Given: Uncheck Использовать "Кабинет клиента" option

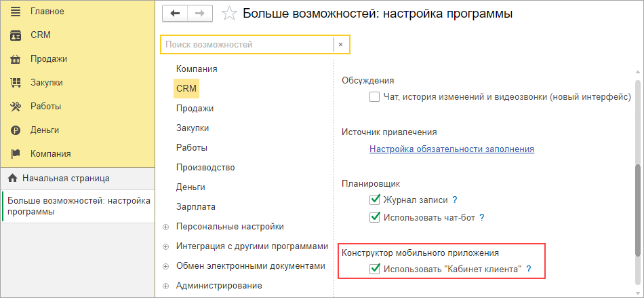Looking at the screenshot, I should tap(374, 269).
